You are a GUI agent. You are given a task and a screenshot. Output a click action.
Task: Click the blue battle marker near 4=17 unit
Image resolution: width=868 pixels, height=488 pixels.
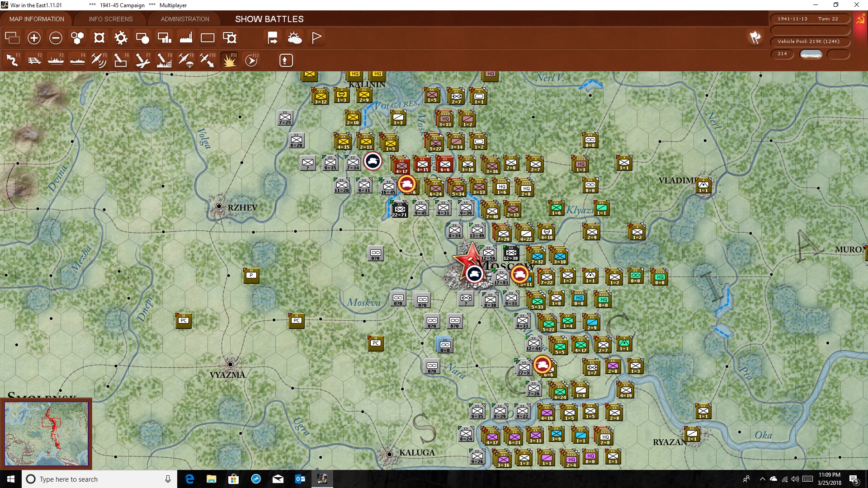click(x=373, y=161)
